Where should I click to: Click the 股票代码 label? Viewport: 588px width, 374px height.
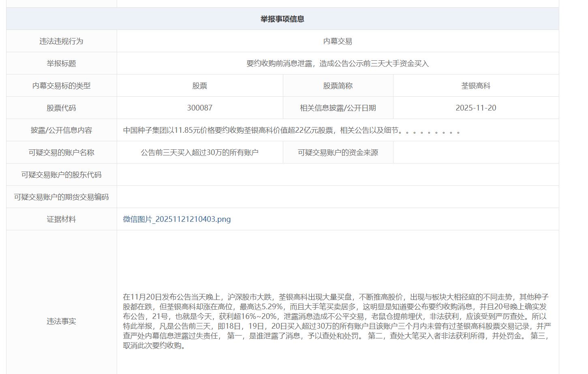pyautogui.click(x=62, y=108)
